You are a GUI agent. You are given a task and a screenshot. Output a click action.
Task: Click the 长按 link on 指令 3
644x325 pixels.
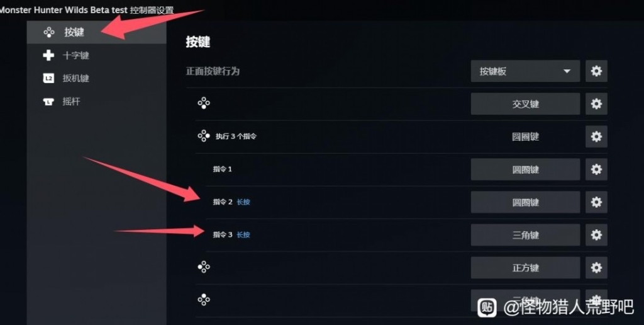click(x=243, y=235)
